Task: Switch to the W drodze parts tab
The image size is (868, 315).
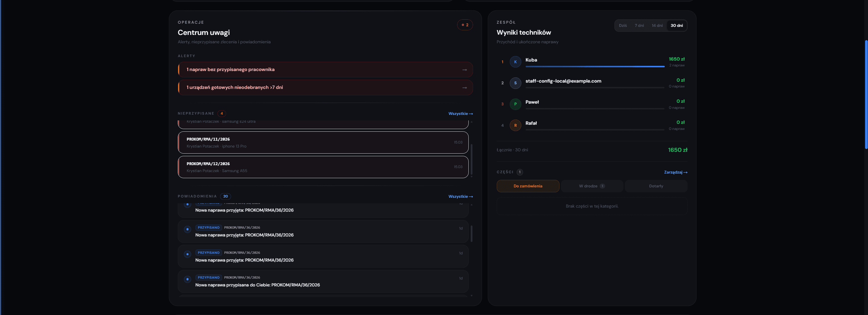Action: 592,186
